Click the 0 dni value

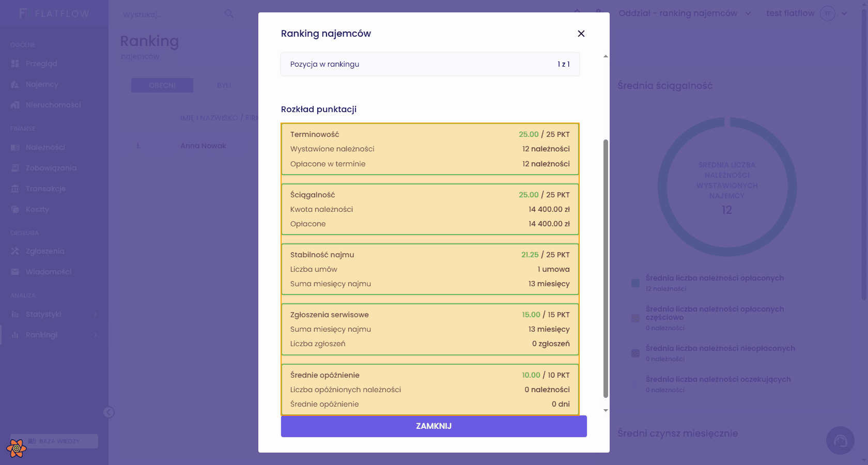coord(561,404)
